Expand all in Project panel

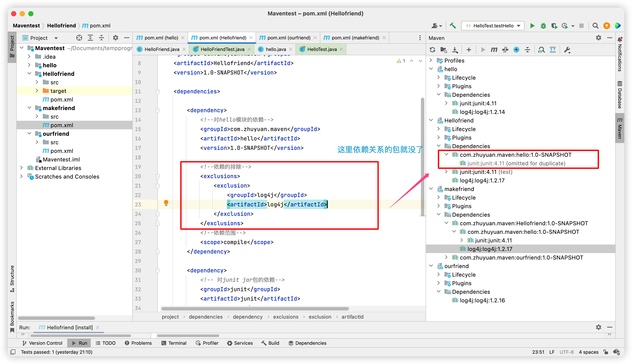tap(90, 38)
